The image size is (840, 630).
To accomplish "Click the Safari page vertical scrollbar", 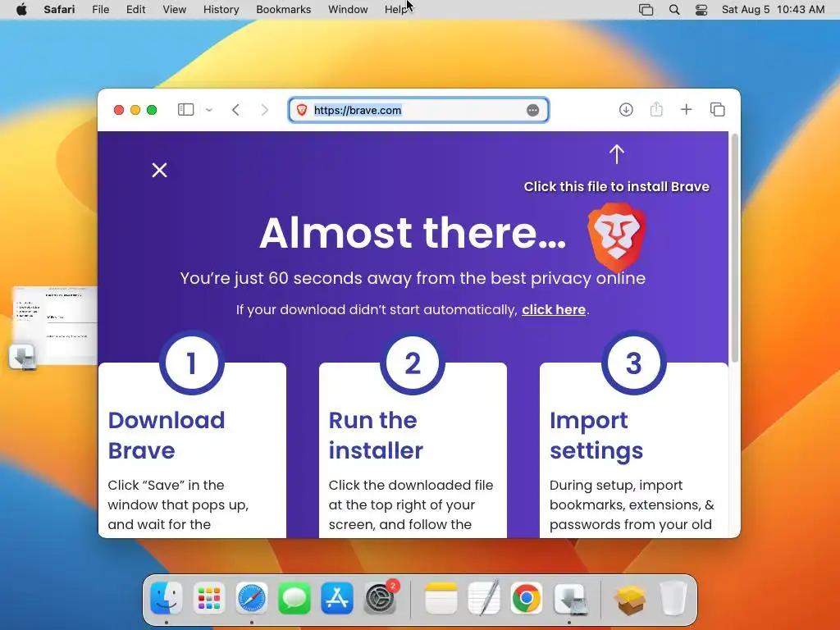I will (x=734, y=248).
